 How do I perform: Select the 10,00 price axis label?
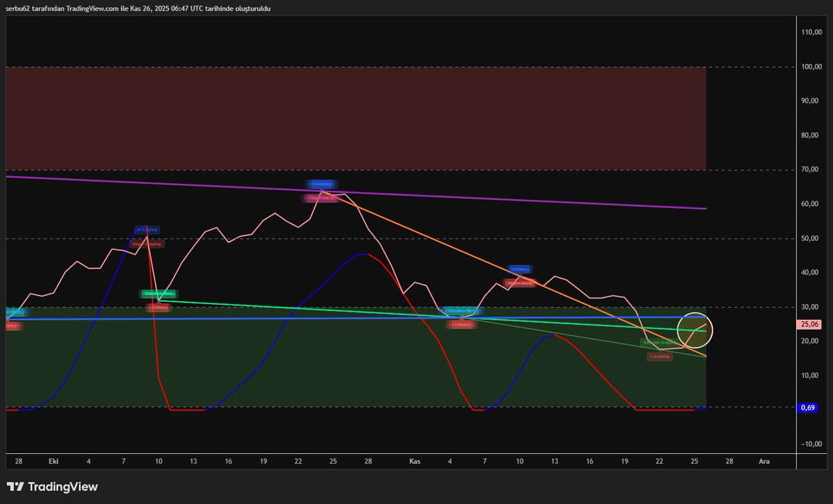[809, 376]
